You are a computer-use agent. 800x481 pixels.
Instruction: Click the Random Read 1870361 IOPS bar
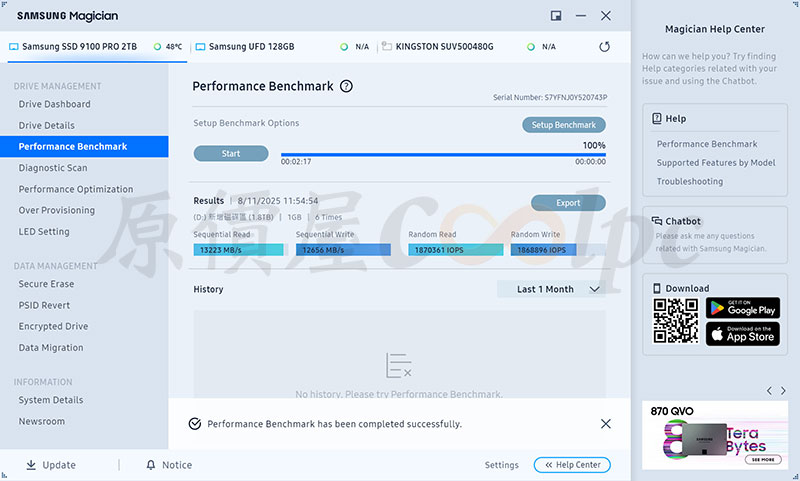click(x=456, y=250)
